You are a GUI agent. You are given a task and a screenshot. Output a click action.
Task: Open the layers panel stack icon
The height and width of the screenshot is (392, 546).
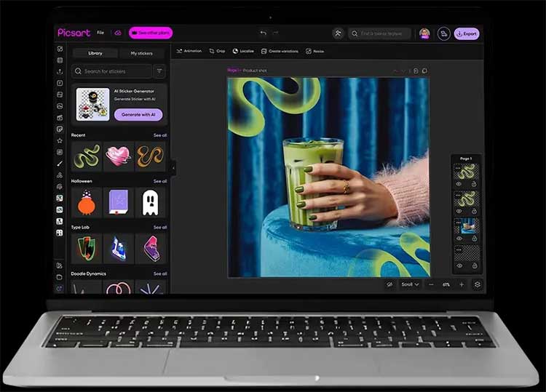(478, 284)
